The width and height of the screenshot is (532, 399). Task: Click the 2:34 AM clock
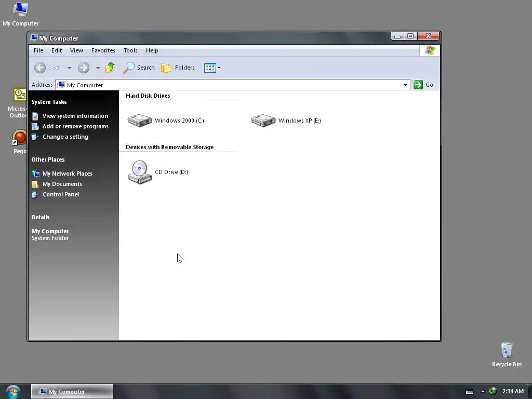pyautogui.click(x=513, y=392)
